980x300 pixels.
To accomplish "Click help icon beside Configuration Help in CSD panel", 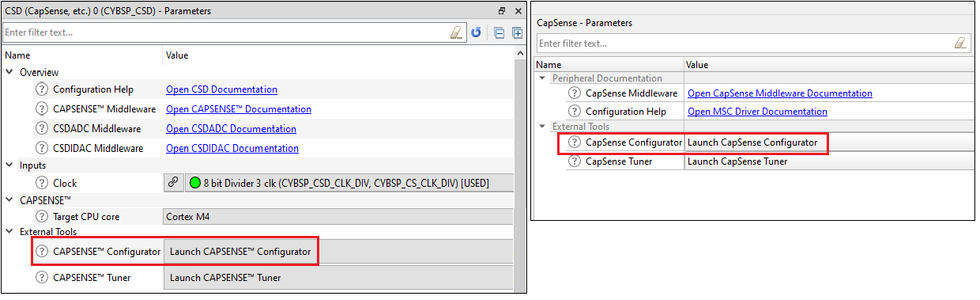I will coord(42,89).
